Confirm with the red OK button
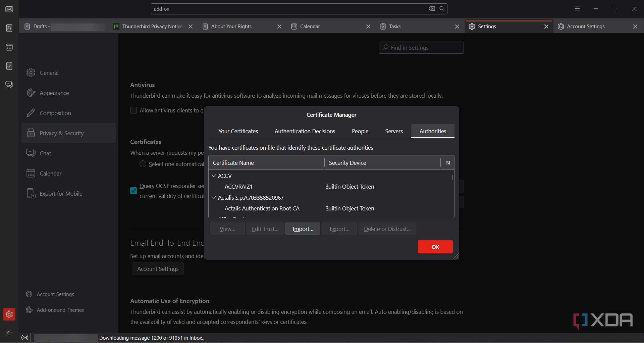This screenshot has height=343, width=644. coord(435,247)
